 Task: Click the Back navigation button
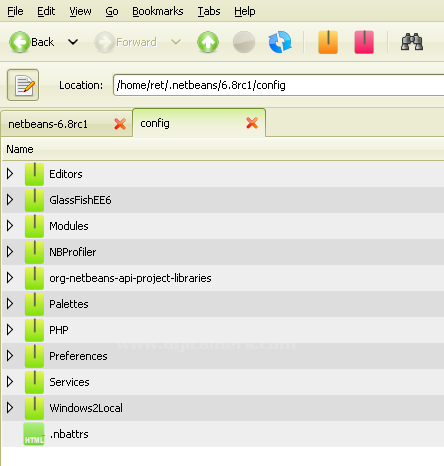[x=32, y=42]
